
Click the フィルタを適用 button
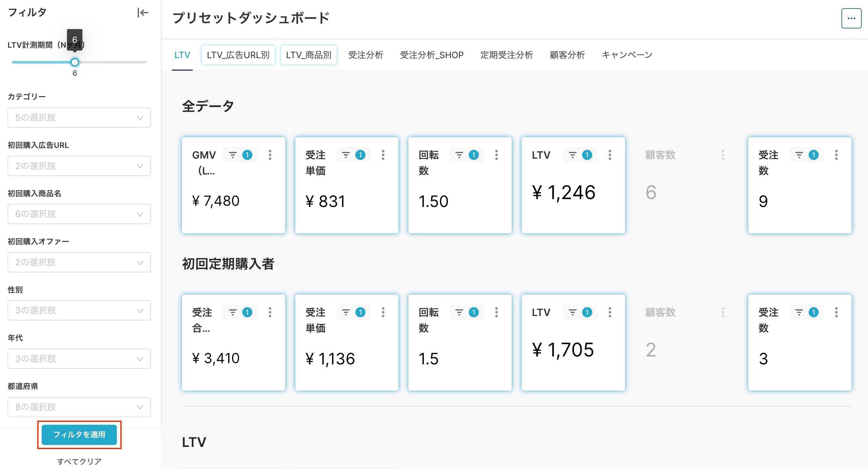click(x=79, y=435)
